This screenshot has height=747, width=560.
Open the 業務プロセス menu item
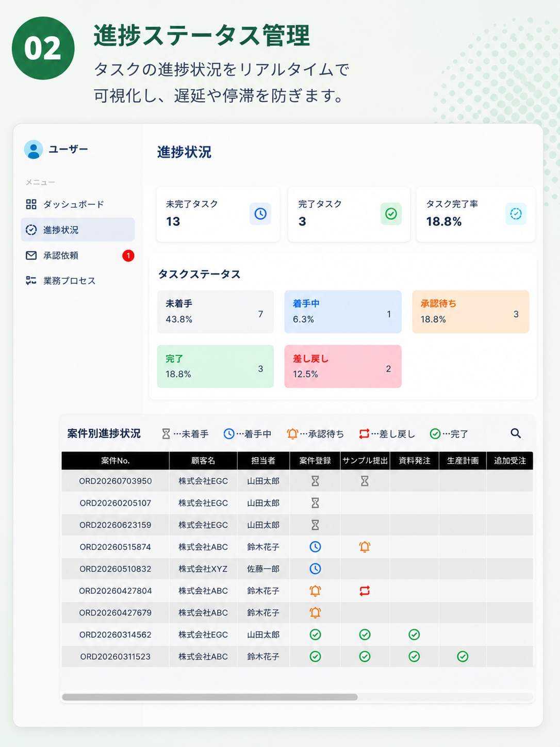tap(77, 281)
